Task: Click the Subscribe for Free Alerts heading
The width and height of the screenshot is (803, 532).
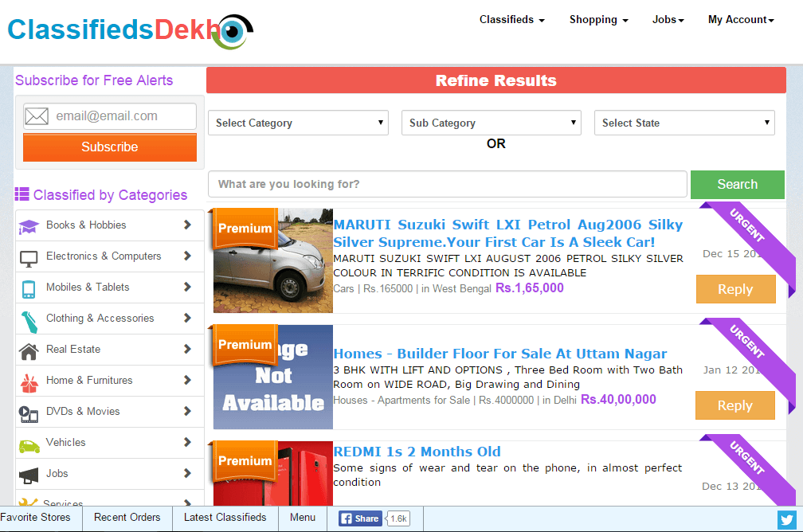Action: [x=94, y=80]
